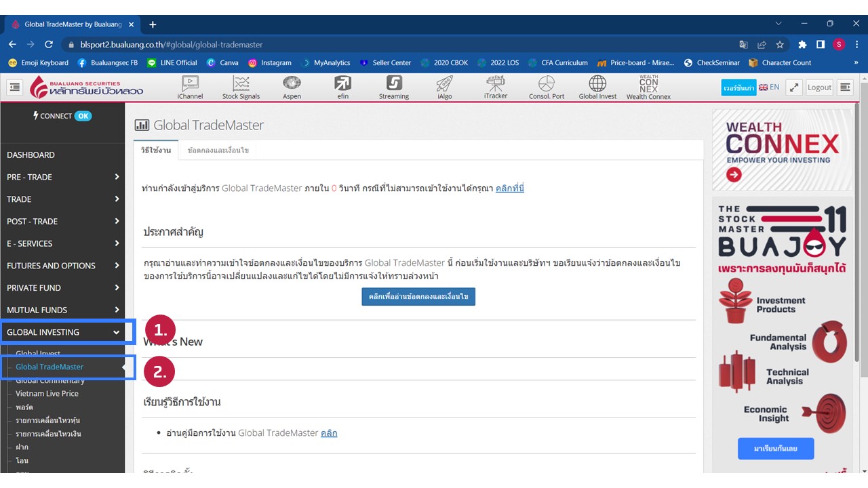
Task: Open Emoji Keyboard bookmark
Action: [x=38, y=62]
